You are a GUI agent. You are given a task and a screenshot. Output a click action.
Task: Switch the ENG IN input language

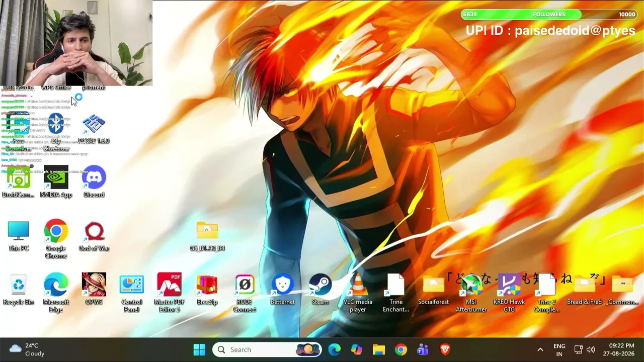pyautogui.click(x=559, y=349)
